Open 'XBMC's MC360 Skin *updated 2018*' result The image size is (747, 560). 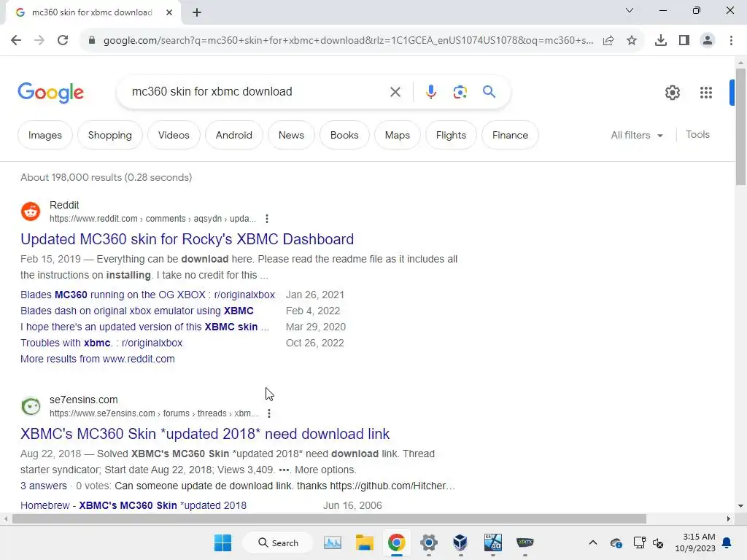tap(205, 434)
